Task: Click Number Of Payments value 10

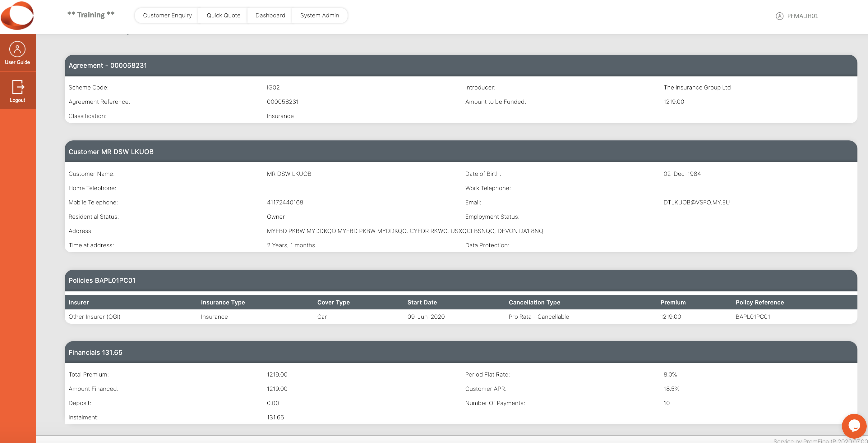Action: [666, 403]
